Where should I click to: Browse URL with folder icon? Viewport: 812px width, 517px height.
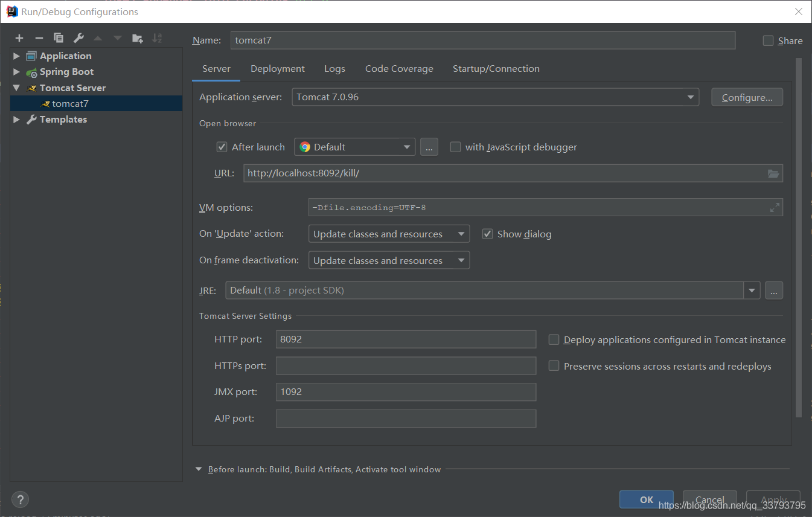point(773,173)
